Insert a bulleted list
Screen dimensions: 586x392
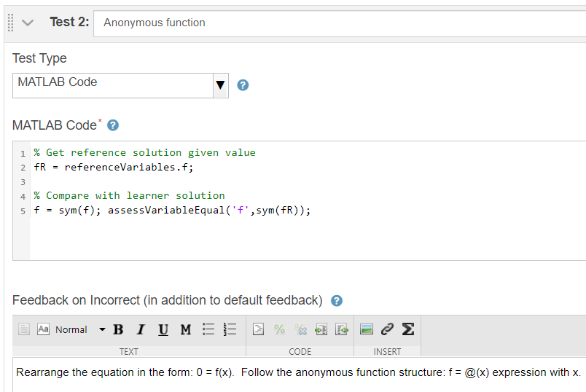(x=208, y=329)
